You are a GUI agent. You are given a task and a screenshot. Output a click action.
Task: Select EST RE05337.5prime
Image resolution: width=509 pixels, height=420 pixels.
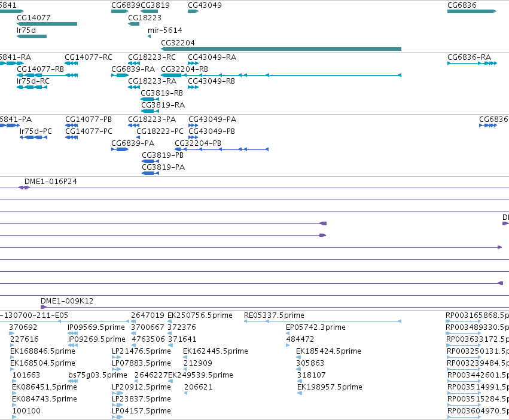coord(275,315)
